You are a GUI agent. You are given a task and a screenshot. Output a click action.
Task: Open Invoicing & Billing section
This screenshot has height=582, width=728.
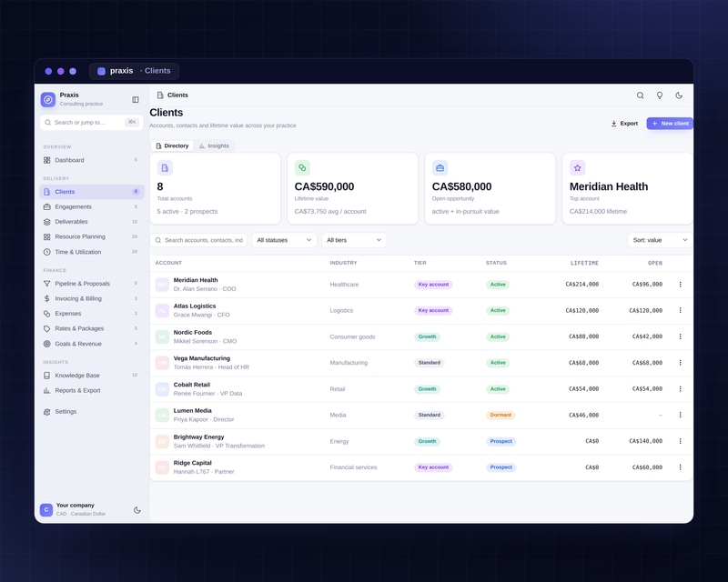[x=92, y=298]
